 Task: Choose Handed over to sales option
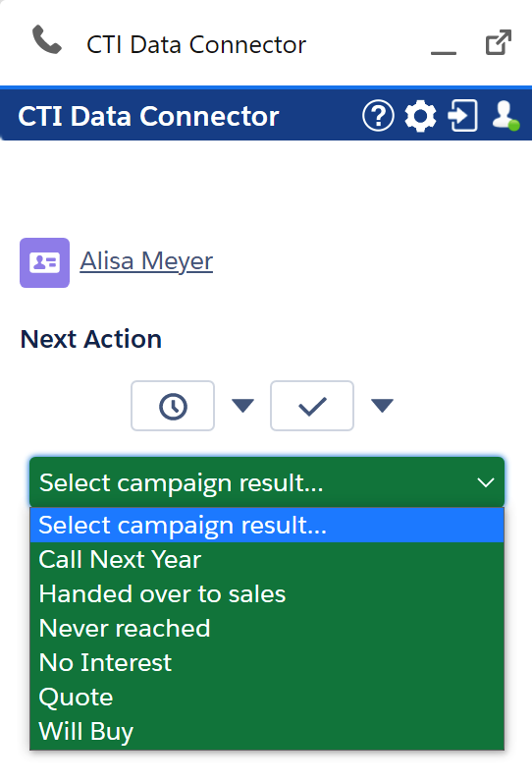[267, 594]
